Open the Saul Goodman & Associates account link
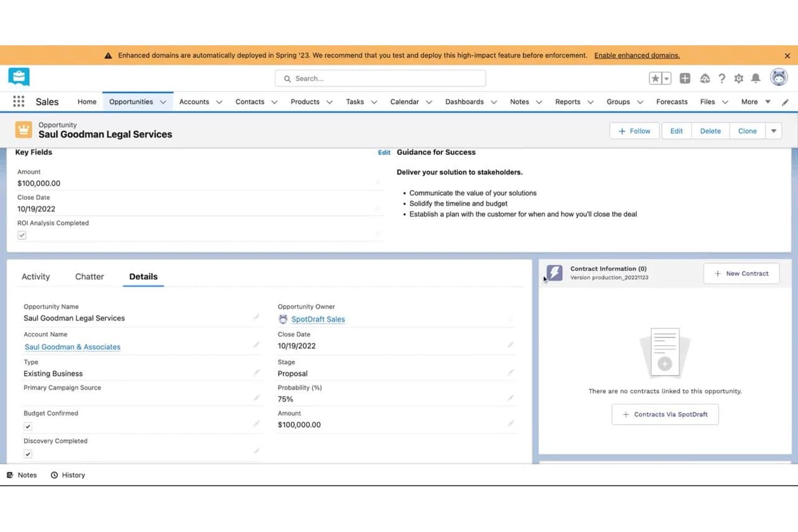 pos(73,347)
